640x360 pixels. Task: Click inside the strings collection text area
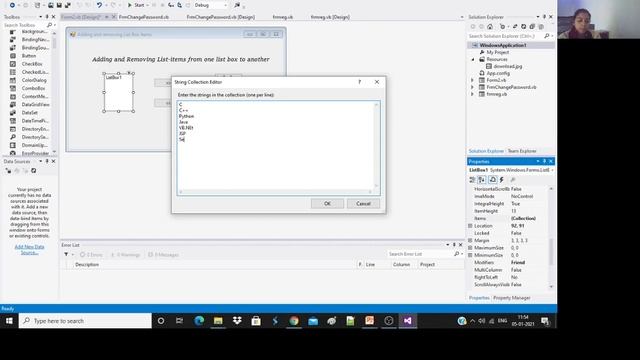click(x=278, y=148)
